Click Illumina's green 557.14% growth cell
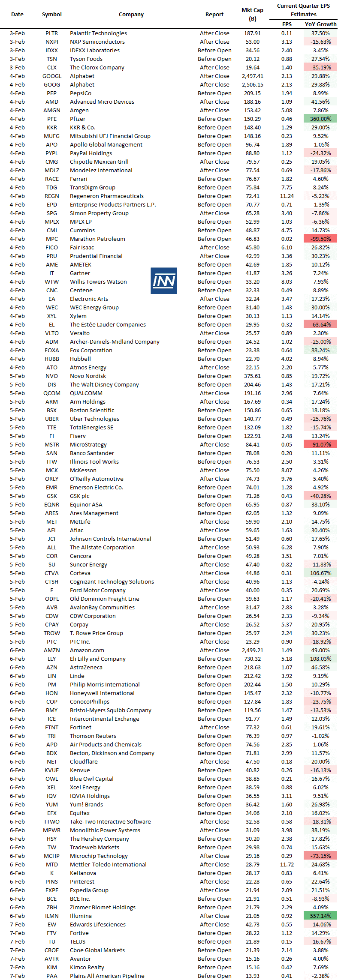The image size is (338, 980). (320, 916)
